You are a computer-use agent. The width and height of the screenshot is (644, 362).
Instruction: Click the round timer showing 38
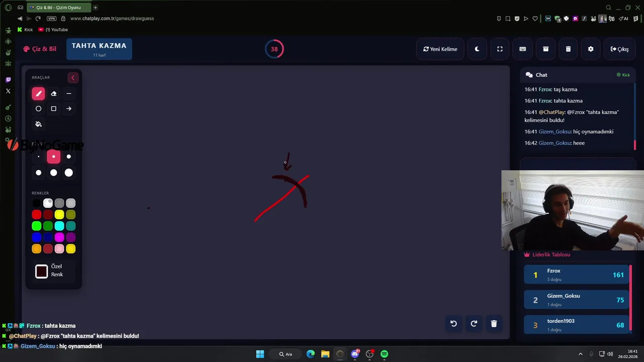click(274, 49)
